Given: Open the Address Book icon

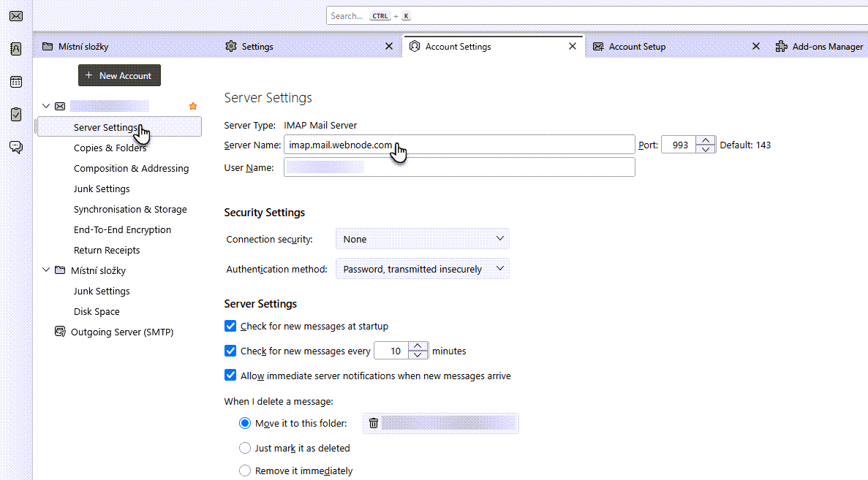Looking at the screenshot, I should 15,49.
